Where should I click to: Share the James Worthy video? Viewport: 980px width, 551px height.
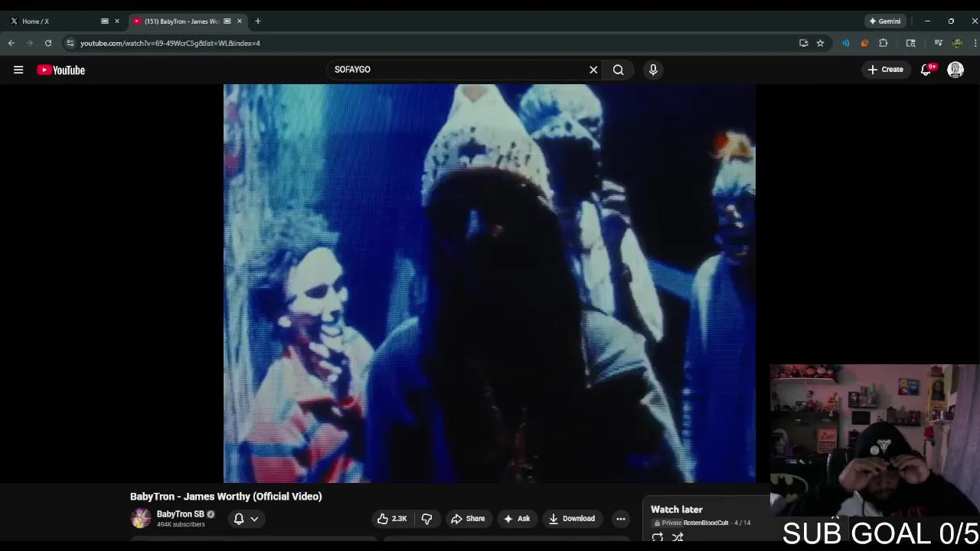(x=468, y=519)
